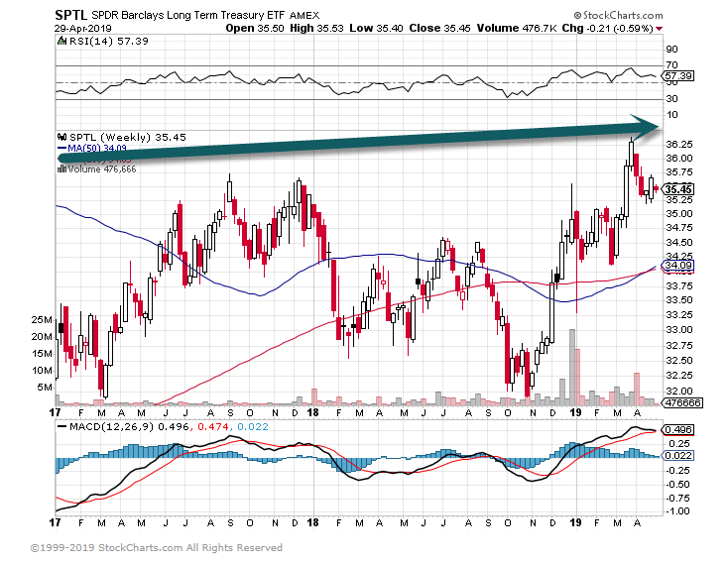
Task: Click the copyright symbol icon before StockCharts.com header
Action: pos(577,15)
